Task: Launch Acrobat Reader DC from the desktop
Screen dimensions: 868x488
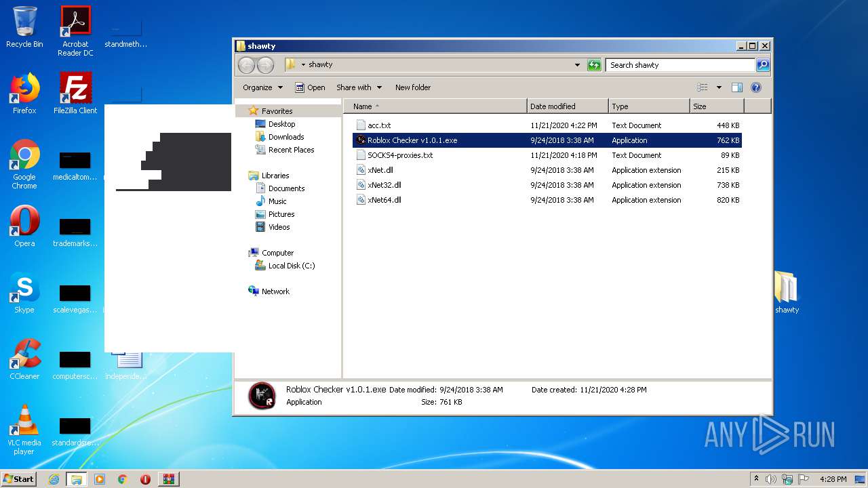Action: point(75,31)
